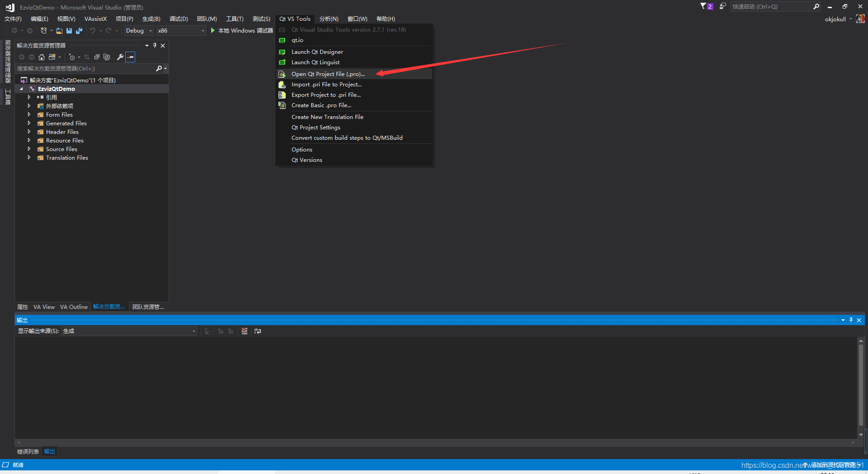868x474 pixels.
Task: Expand the Resource Files folder
Action: pyautogui.click(x=29, y=141)
